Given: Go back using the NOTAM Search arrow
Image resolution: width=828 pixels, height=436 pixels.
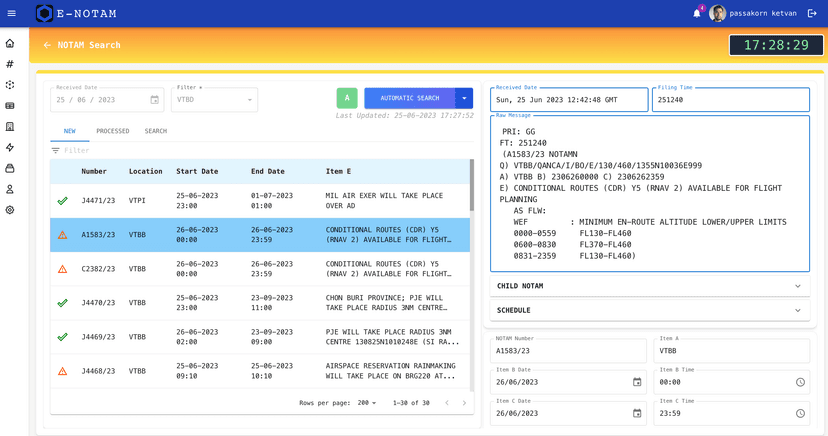Looking at the screenshot, I should click(x=47, y=45).
